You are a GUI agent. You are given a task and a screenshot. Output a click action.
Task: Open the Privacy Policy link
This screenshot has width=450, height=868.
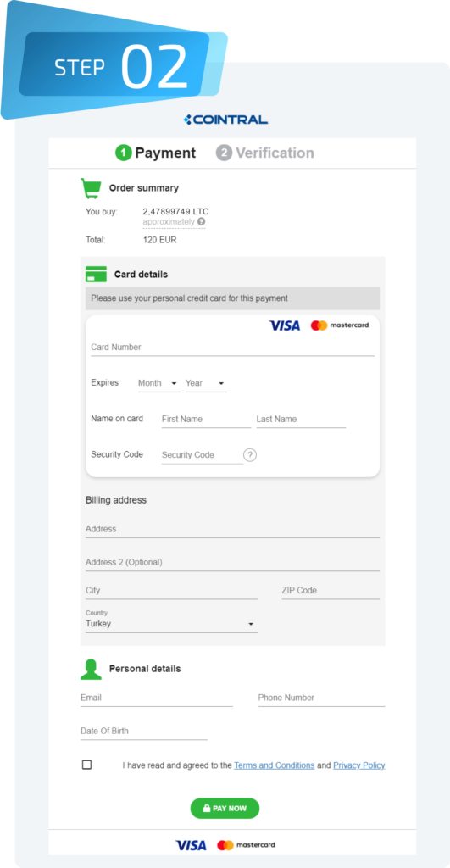359,765
